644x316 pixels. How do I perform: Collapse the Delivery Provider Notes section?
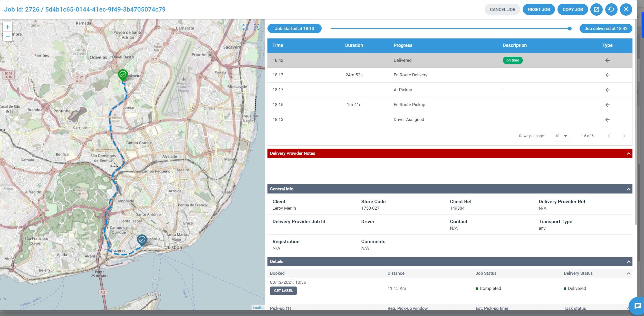coord(628,154)
